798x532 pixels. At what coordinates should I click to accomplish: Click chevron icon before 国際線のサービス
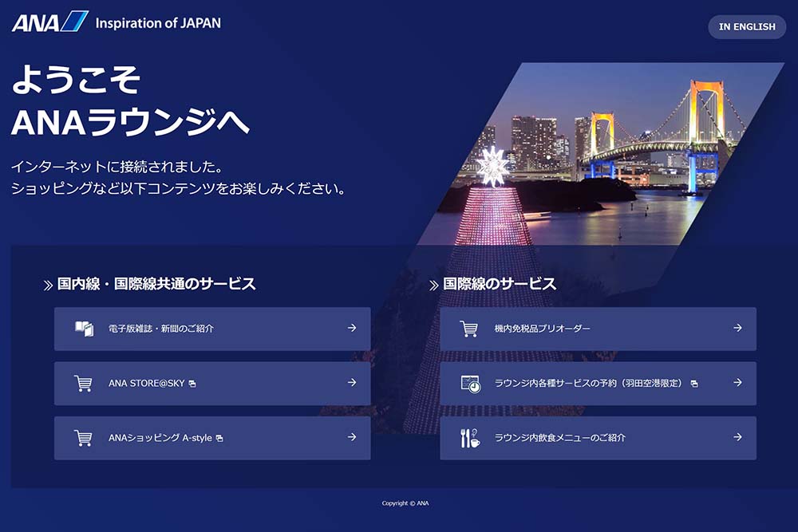433,286
